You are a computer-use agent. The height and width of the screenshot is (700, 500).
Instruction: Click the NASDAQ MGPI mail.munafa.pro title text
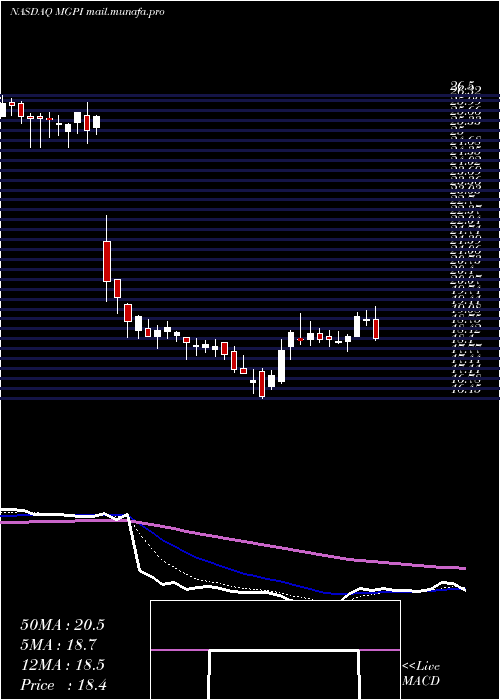click(87, 12)
